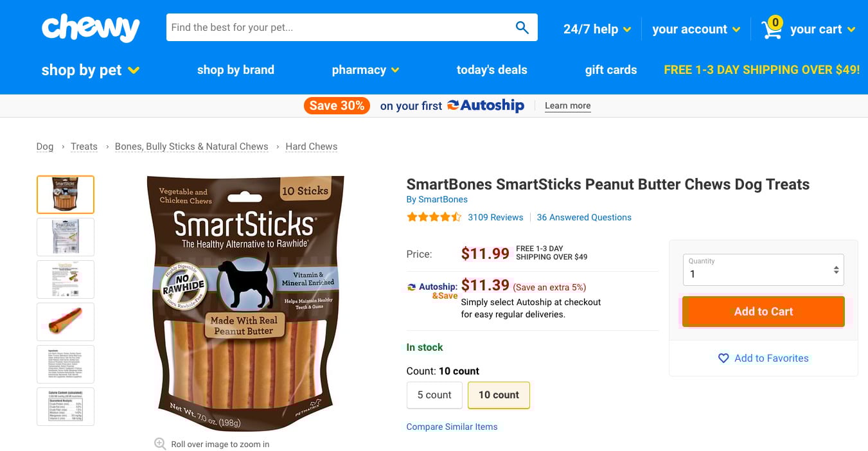Click the Chewy logo
This screenshot has height=451, width=868.
(90, 28)
